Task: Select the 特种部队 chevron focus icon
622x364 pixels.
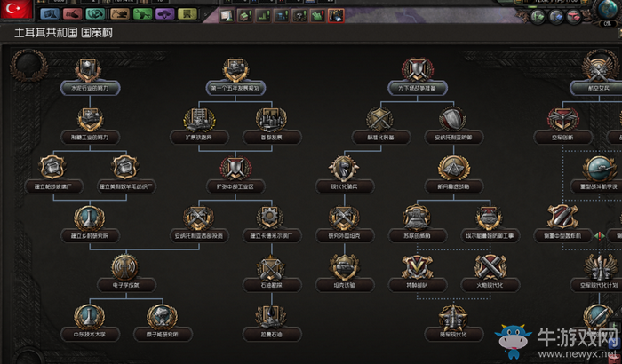Action: click(417, 267)
